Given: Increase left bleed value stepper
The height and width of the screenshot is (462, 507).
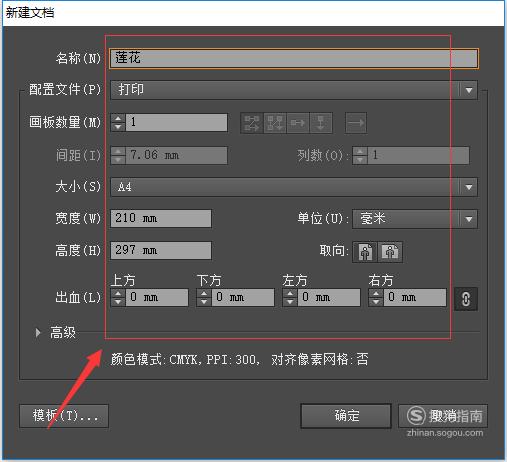Looking at the screenshot, I should point(290,294).
